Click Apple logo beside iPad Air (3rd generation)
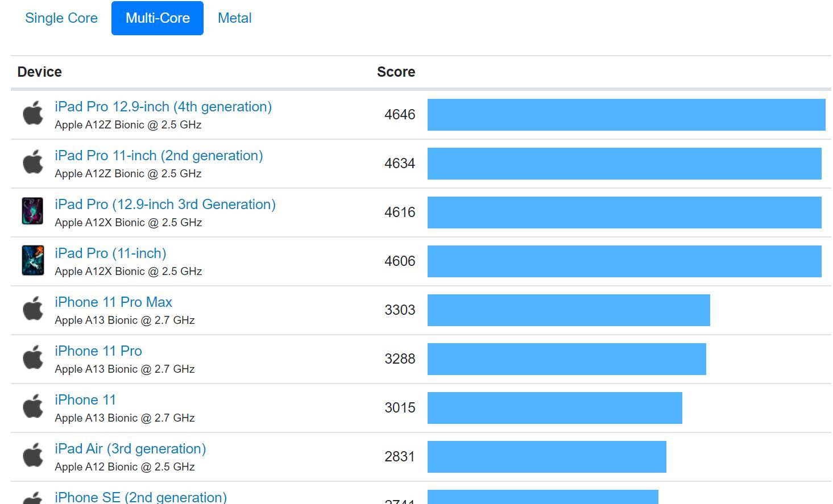This screenshot has height=504, width=833. click(33, 455)
